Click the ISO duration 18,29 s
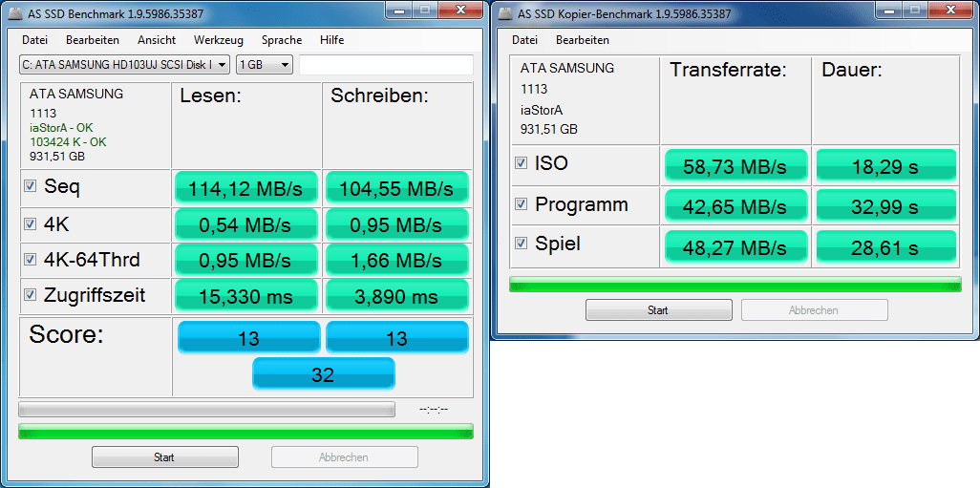Viewport: 980px width, 488px height. (886, 165)
